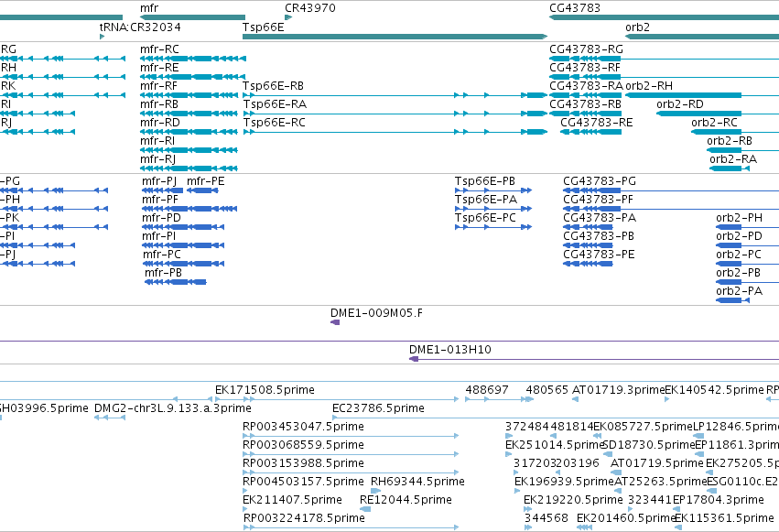Image resolution: width=779 pixels, height=532 pixels.
Task: Open the CG43783 gene label
Action: tap(575, 8)
